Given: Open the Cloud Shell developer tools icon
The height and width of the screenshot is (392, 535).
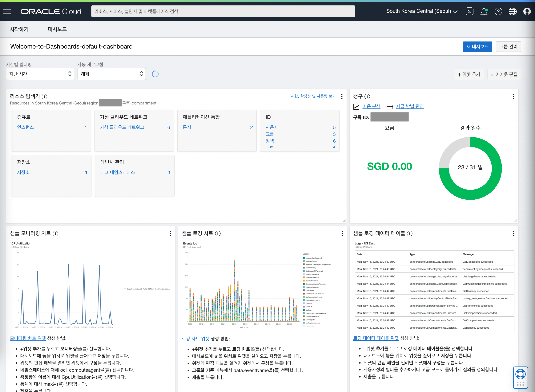Looking at the screenshot, I should tap(469, 11).
